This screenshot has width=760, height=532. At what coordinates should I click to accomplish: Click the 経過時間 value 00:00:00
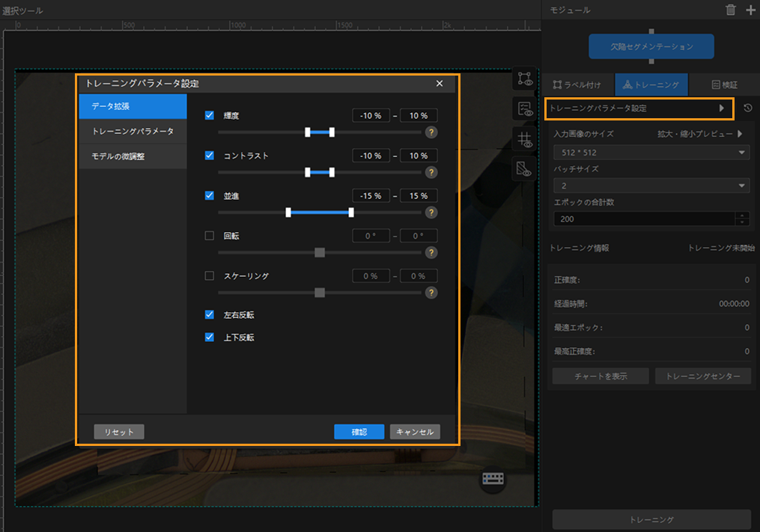(x=734, y=304)
